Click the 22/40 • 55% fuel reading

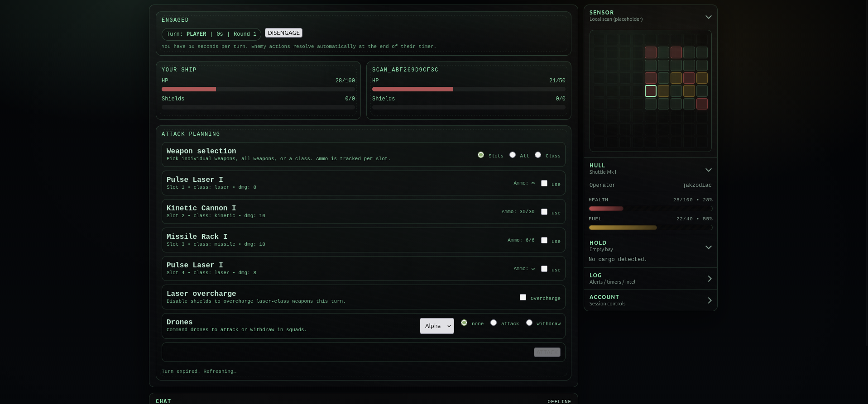click(x=695, y=219)
